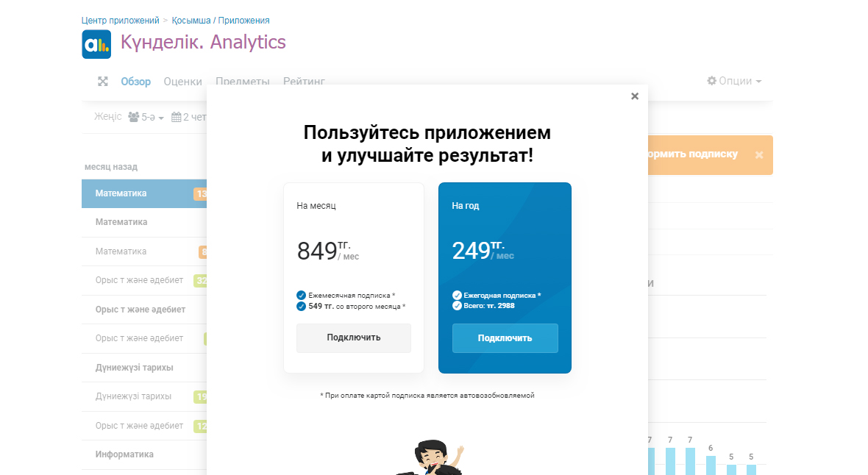868x475 pixels.
Task: Click check icon beside Всего: тг. 2988
Action: 457,306
